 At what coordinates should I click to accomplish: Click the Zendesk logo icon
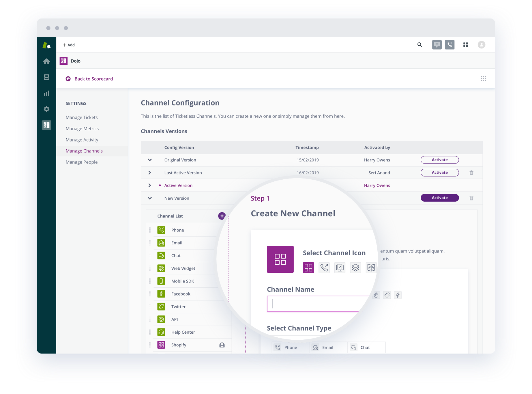pyautogui.click(x=46, y=45)
